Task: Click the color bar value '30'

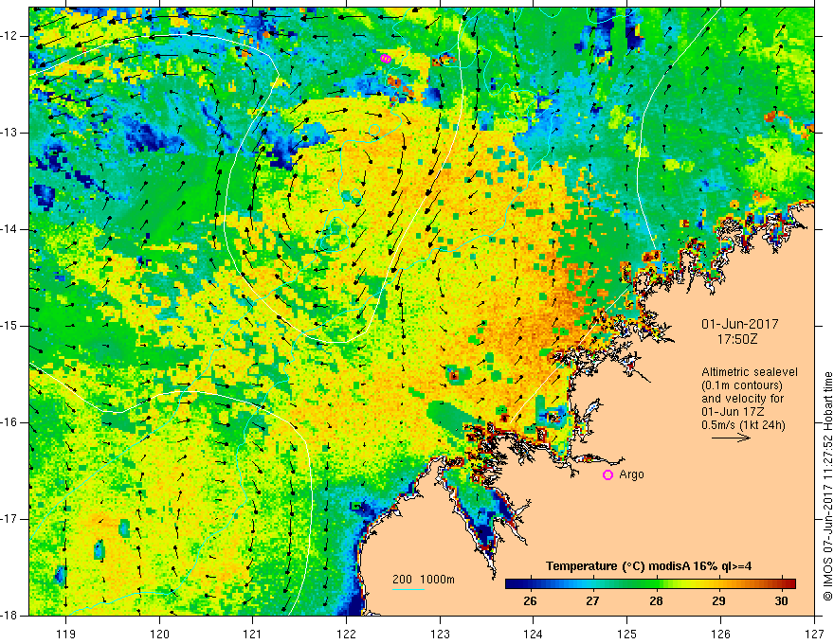Action: pyautogui.click(x=781, y=601)
